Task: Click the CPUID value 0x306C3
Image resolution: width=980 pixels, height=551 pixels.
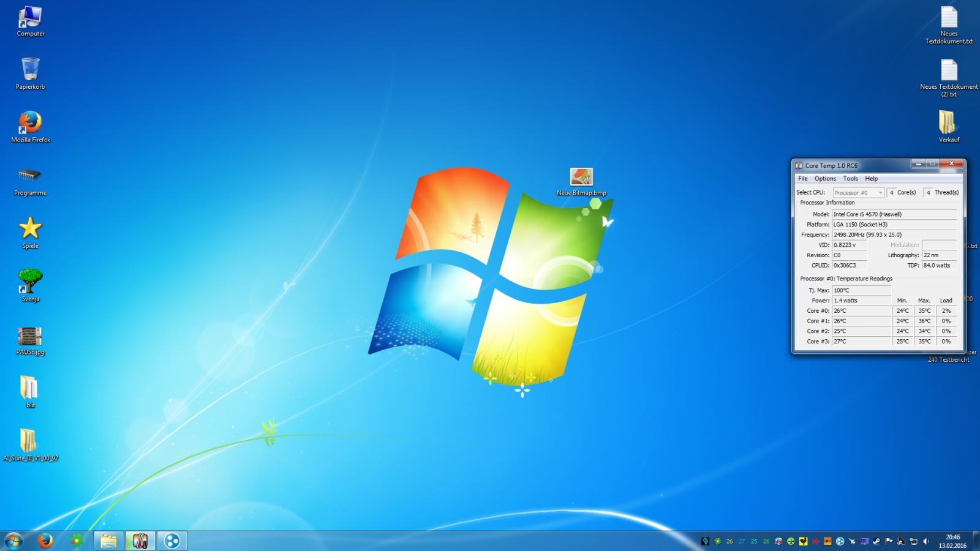Action: click(849, 266)
